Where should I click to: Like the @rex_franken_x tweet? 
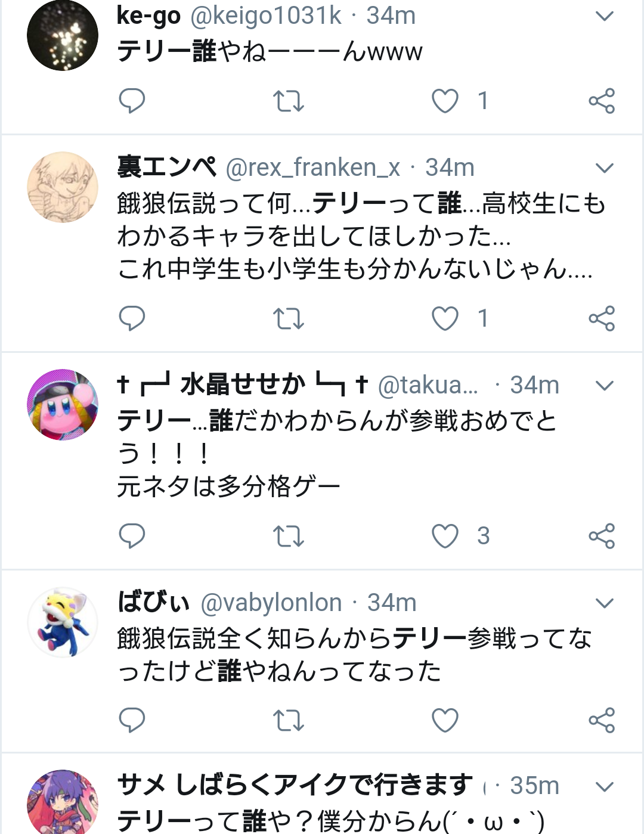click(x=445, y=318)
